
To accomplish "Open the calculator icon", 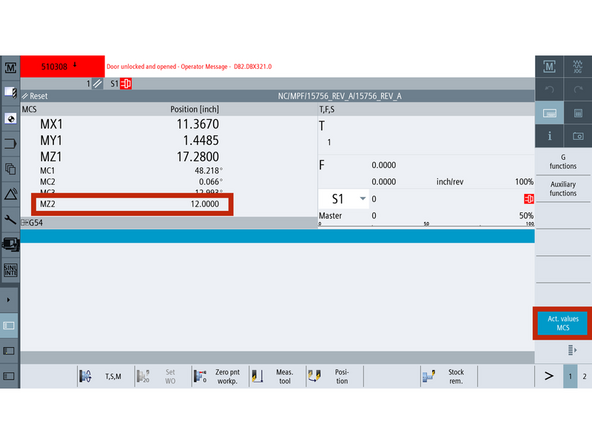I will click(578, 113).
